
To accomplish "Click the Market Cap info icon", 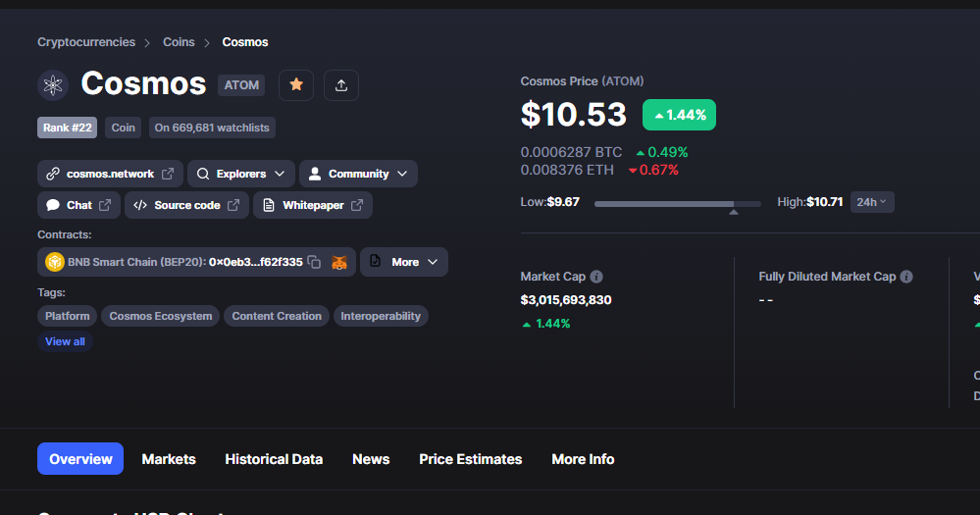I will point(596,277).
